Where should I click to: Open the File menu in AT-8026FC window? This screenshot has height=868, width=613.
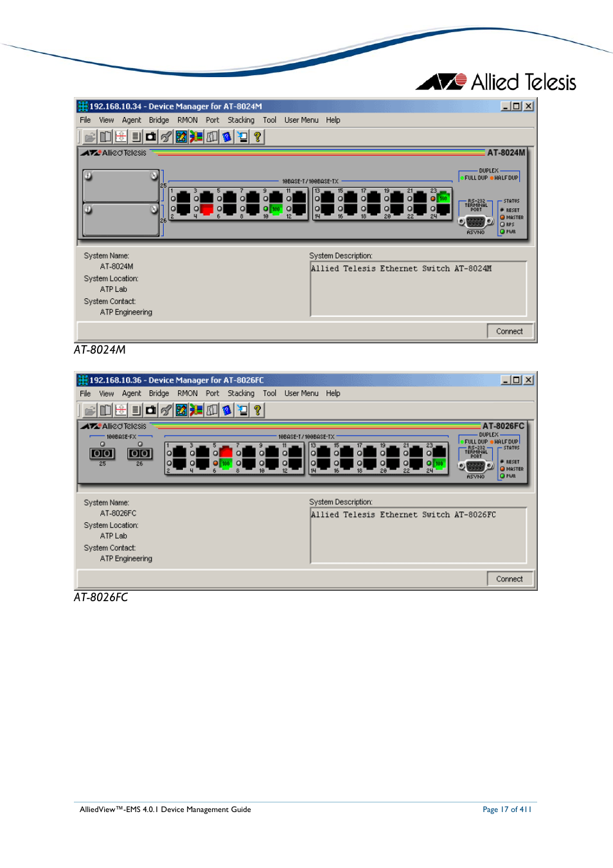click(x=85, y=393)
